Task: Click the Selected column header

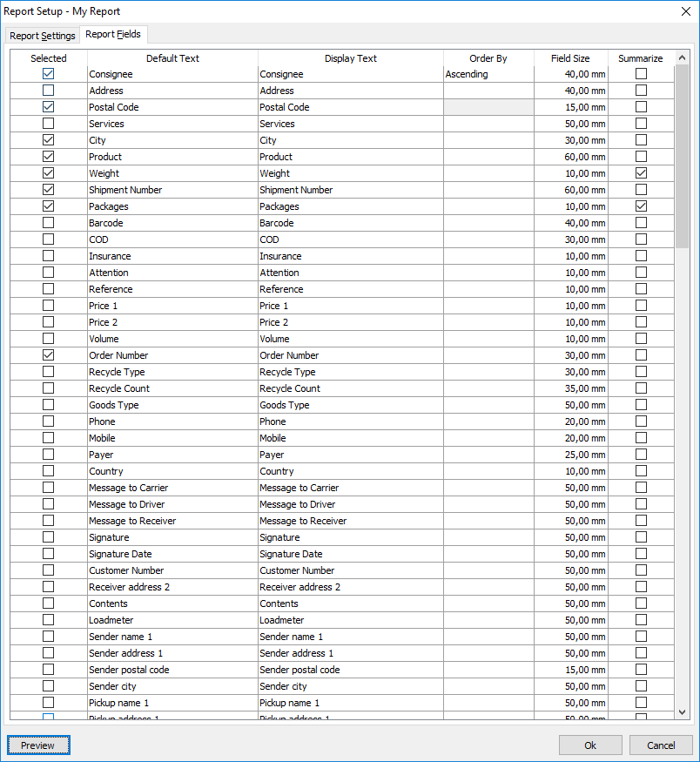Action: tap(49, 57)
